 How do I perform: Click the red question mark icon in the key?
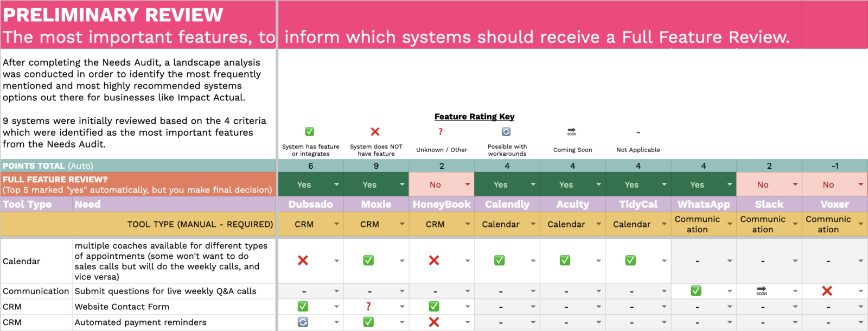tap(441, 131)
